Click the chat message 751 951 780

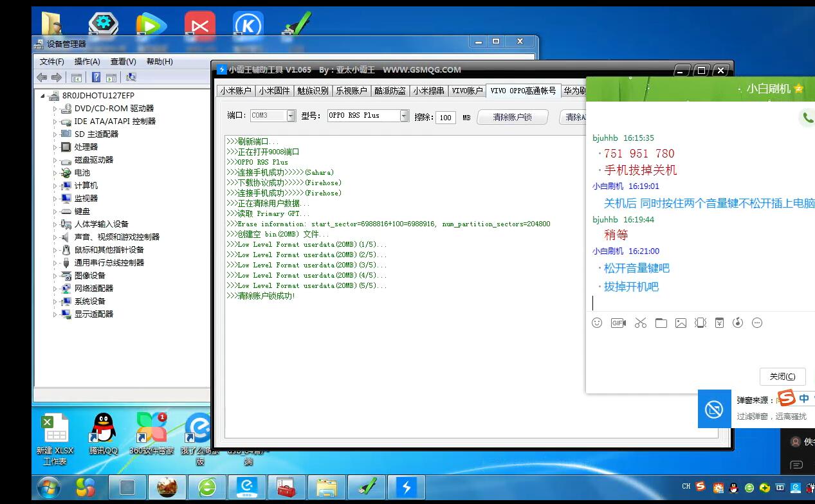[x=639, y=154]
